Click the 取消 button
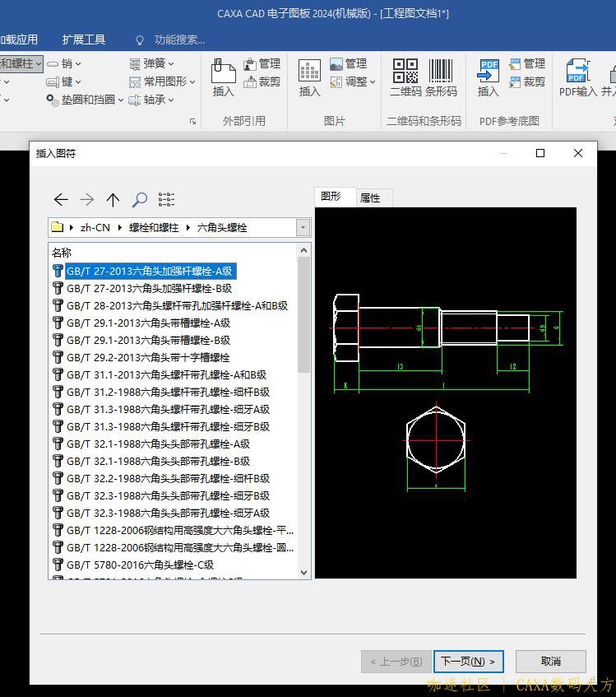Viewport: 616px width, 697px height. point(550,661)
